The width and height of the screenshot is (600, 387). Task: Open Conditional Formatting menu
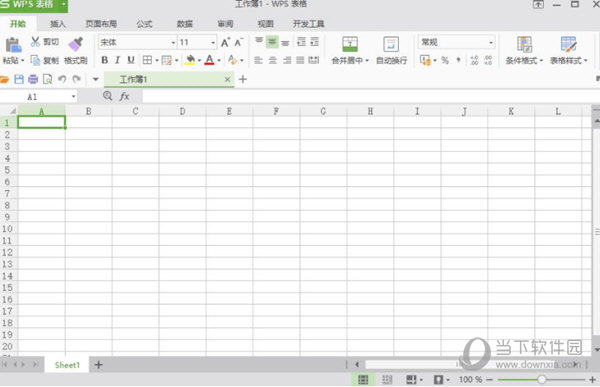[x=524, y=51]
